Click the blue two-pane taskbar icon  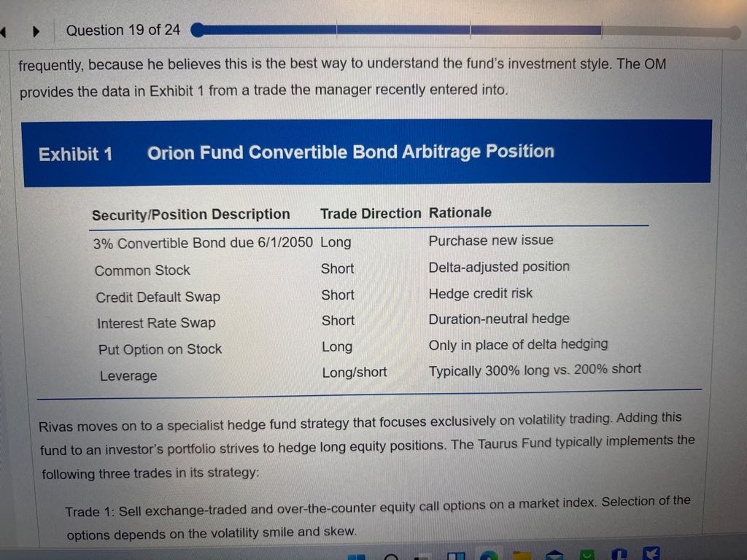click(x=456, y=557)
